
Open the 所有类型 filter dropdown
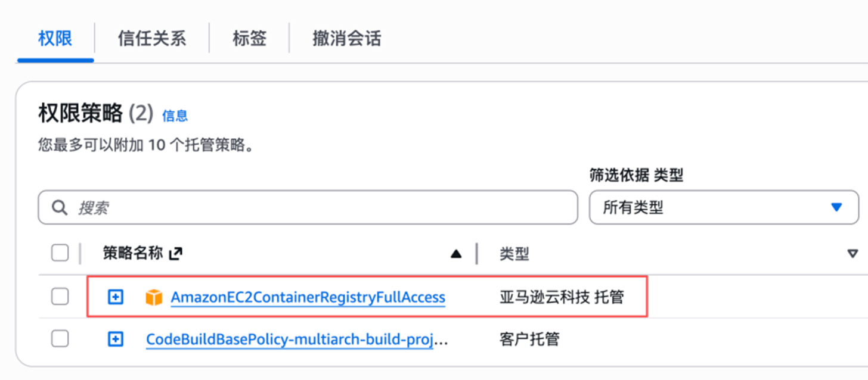723,207
